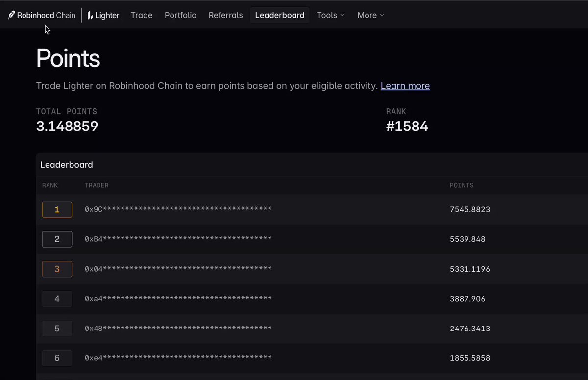Click the rank 6 badge
The width and height of the screenshot is (588, 380).
[57, 358]
